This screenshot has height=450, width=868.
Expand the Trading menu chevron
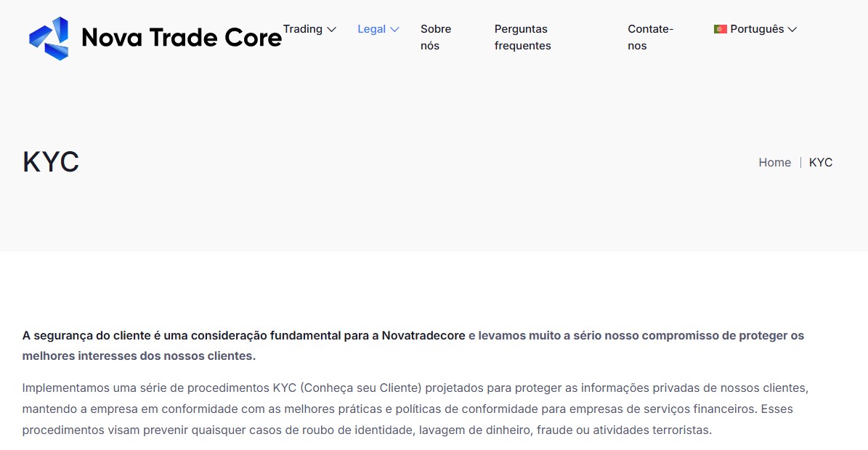click(x=332, y=30)
